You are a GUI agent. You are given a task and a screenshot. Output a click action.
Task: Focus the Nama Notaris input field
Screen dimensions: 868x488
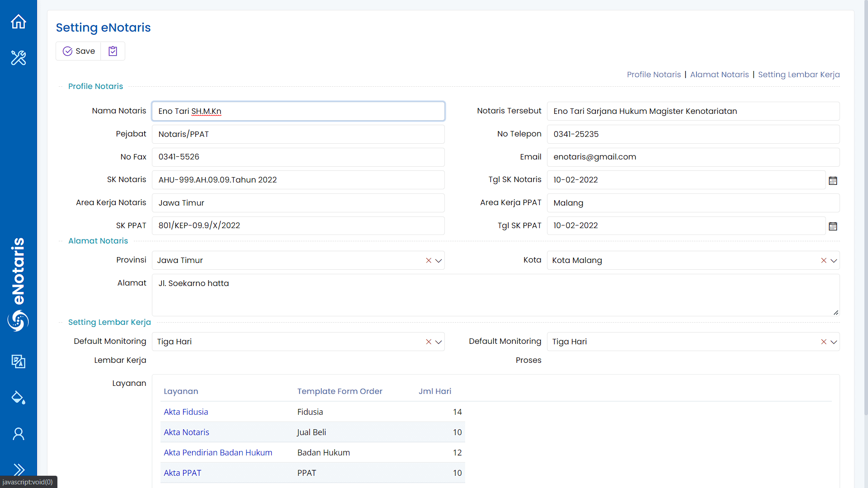298,111
